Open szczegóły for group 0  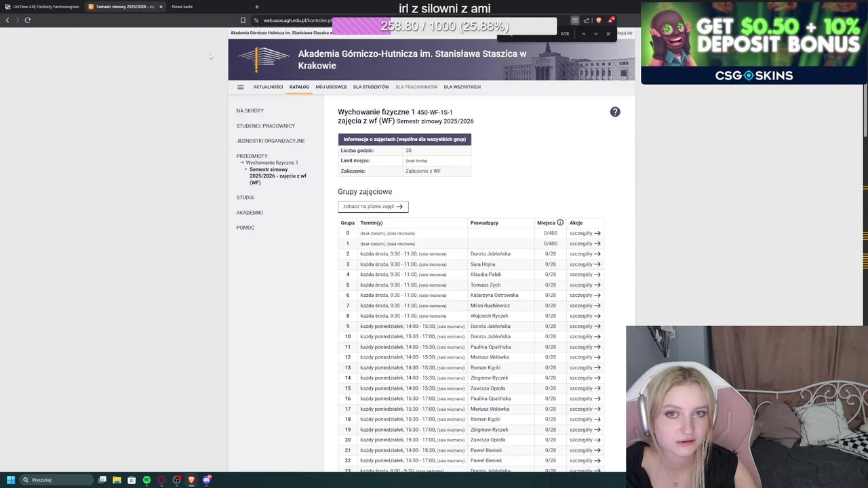click(585, 233)
